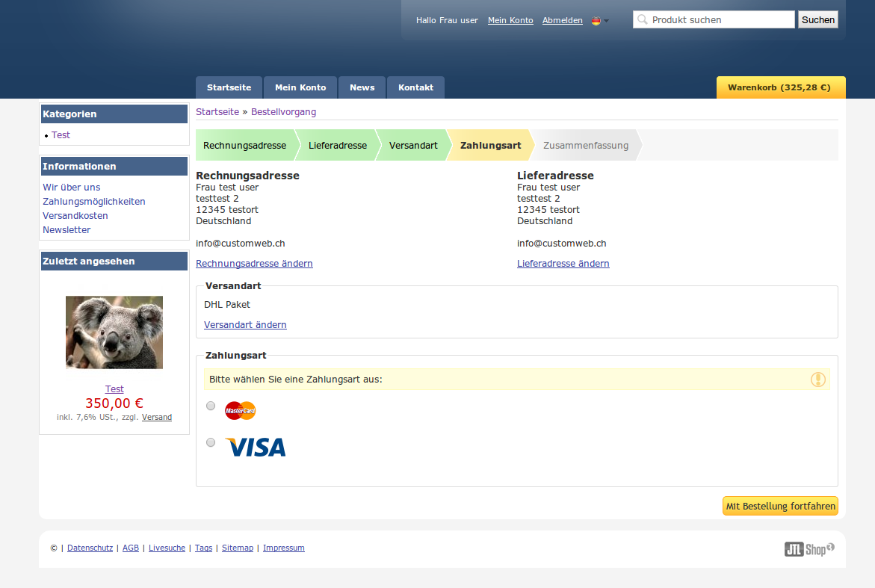Click the VISA logo icon
875x588 pixels.
(x=256, y=447)
